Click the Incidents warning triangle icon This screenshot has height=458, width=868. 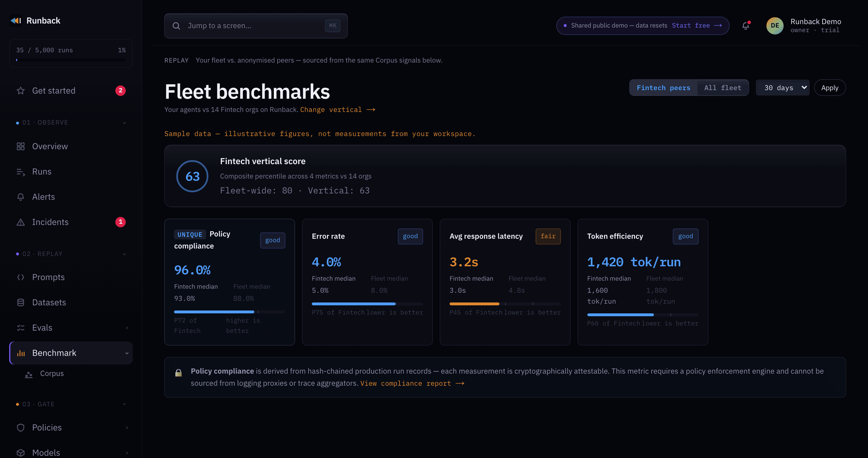pyautogui.click(x=21, y=222)
